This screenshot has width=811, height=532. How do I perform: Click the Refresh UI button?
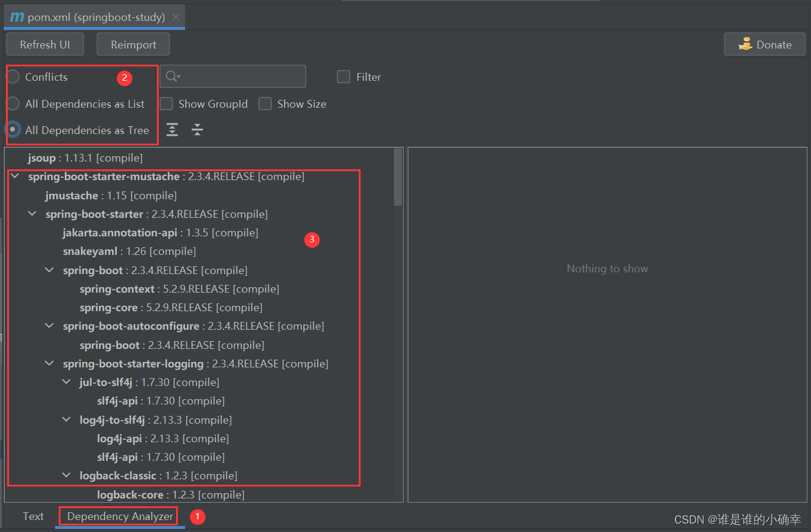(44, 44)
